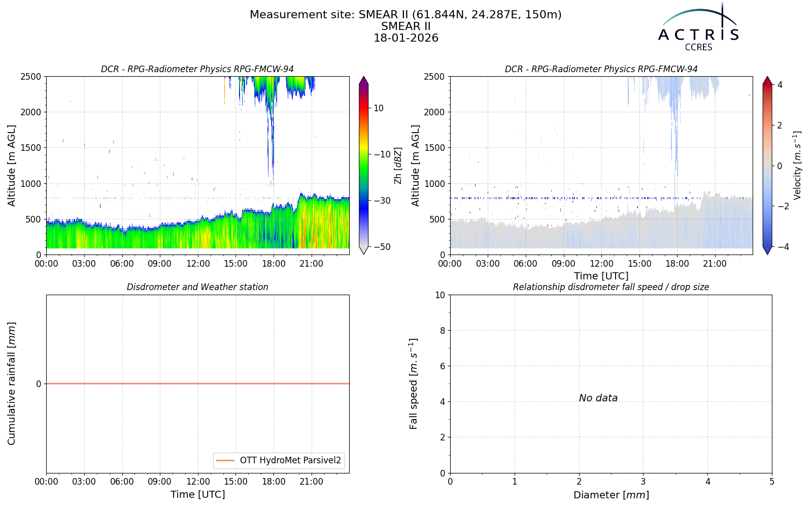Image resolution: width=812 pixels, height=508 pixels.
Task: Click the Velocity colorbar upper red arrow tip
Action: 767,78
